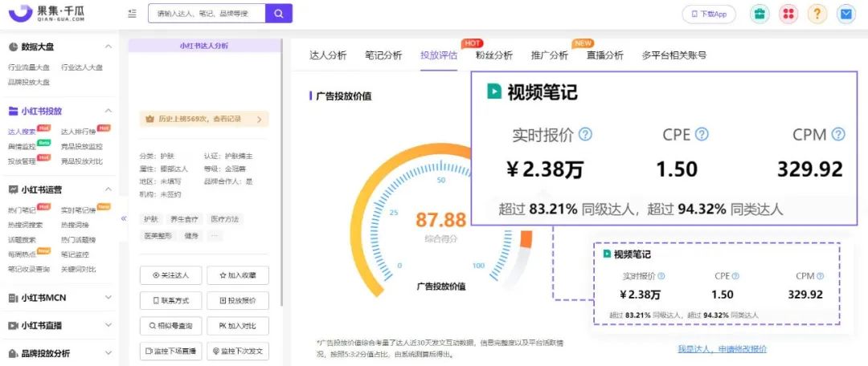The width and height of the screenshot is (868, 366).
Task: Collapse the 小红书投放 section
Action: point(108,111)
